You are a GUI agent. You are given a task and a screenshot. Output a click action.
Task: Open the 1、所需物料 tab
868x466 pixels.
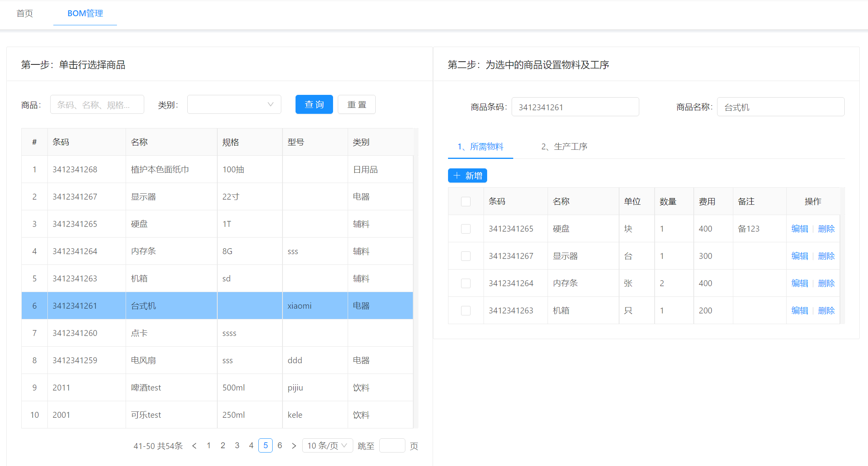tap(480, 147)
